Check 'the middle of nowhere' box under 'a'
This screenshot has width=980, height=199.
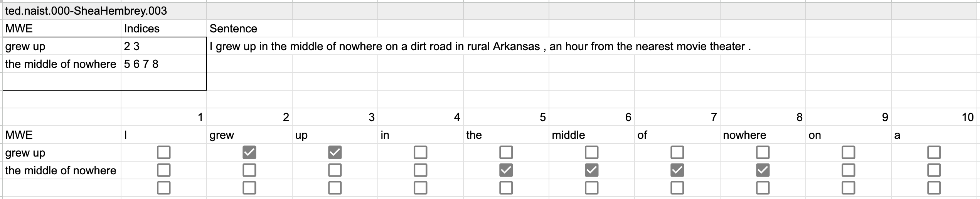pos(934,170)
